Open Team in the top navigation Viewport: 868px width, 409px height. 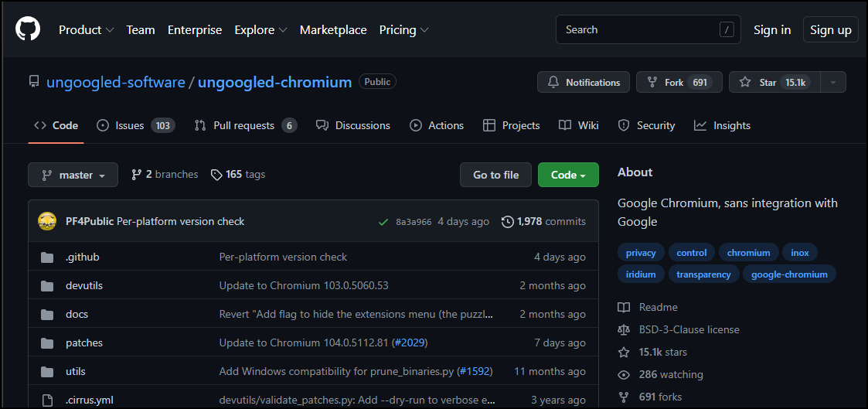pos(141,30)
